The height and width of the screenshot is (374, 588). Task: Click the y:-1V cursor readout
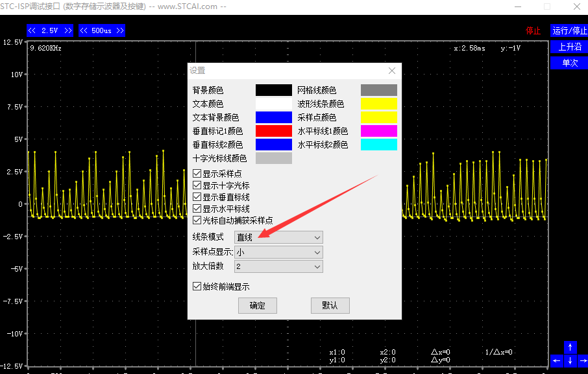pyautogui.click(x=510, y=49)
